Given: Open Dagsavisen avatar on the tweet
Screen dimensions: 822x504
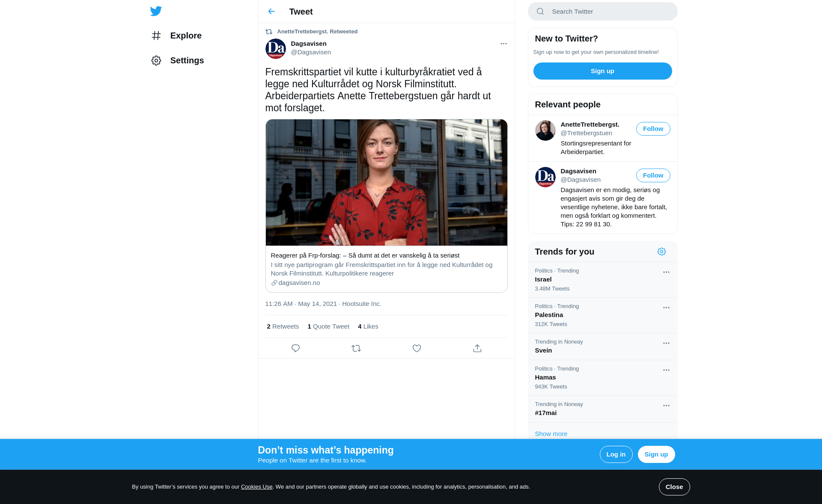Looking at the screenshot, I should (276, 49).
